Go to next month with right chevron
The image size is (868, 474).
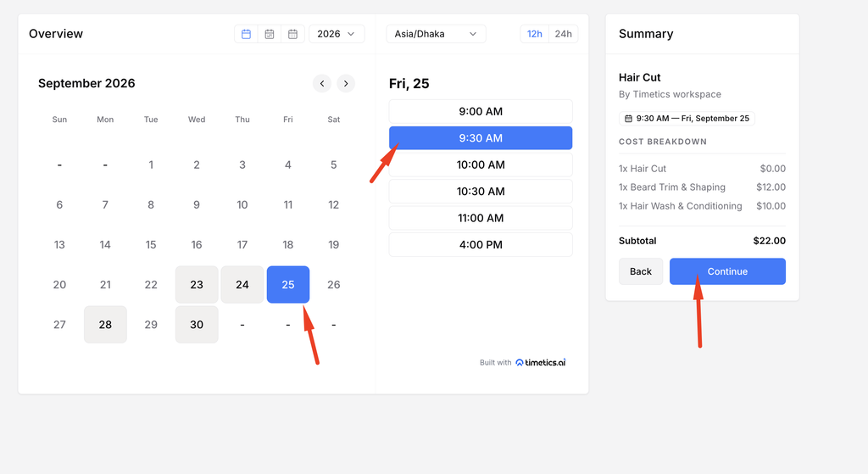(x=346, y=84)
